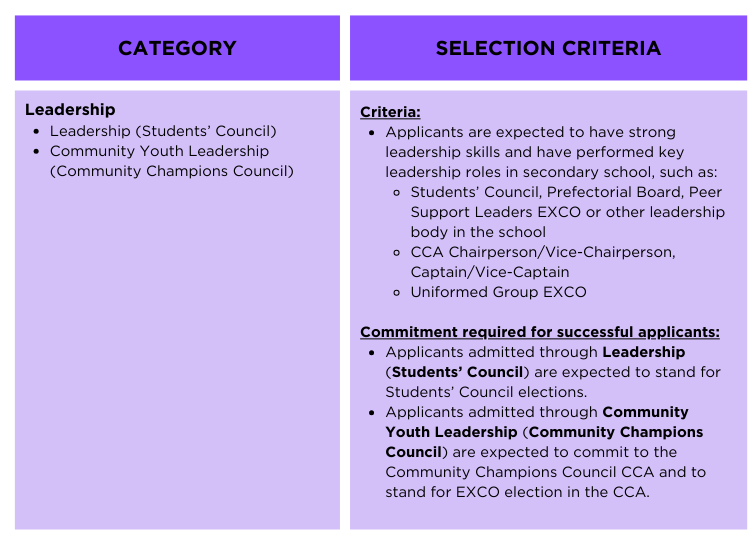This screenshot has height=541, width=756.
Task: Click stand for EXCO election in the CCA line
Action: pyautogui.click(x=517, y=492)
